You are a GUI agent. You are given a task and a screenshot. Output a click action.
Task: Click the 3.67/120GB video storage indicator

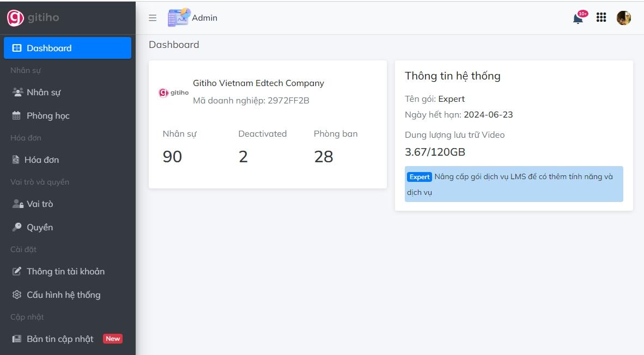[435, 152]
